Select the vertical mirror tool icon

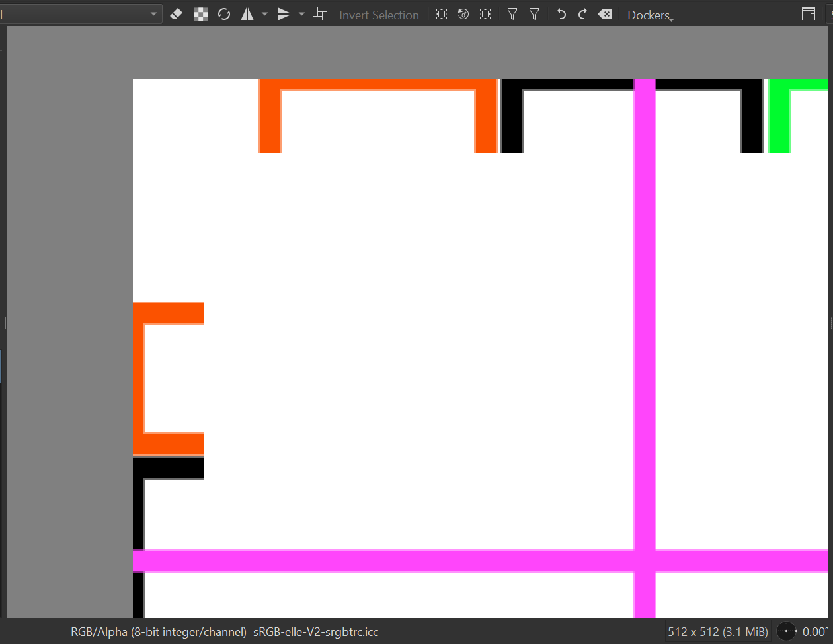tap(284, 14)
